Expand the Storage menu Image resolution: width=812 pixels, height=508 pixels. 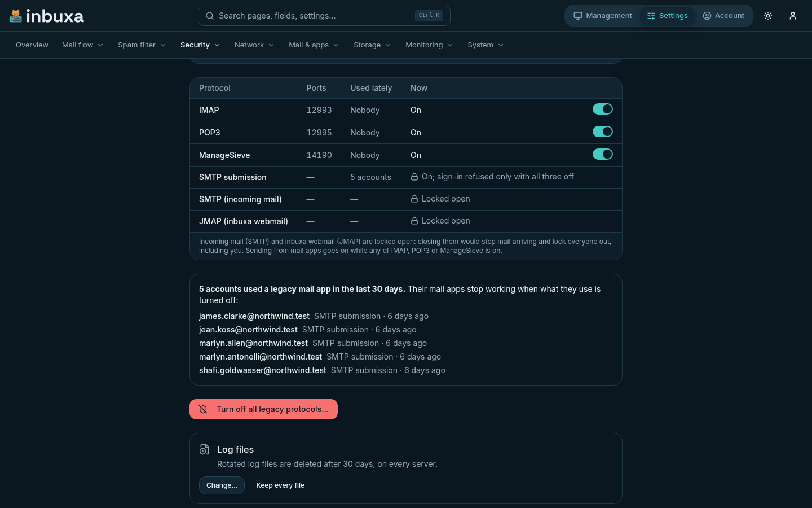(x=372, y=45)
